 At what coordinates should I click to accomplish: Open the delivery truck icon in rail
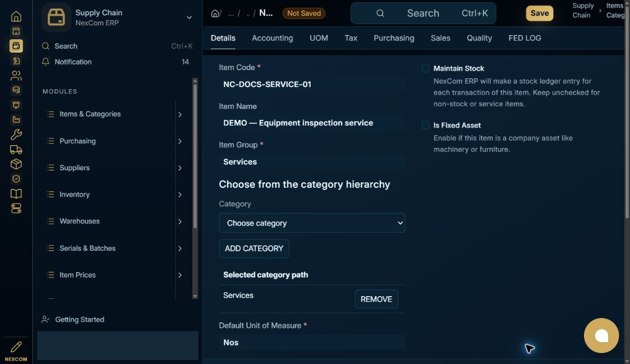point(16,149)
